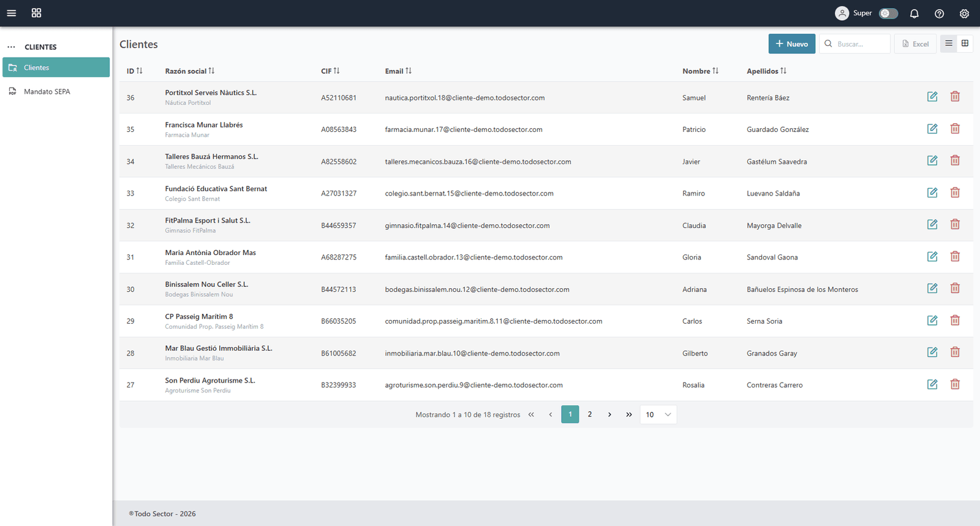Go to page 2 of clients

(590, 414)
